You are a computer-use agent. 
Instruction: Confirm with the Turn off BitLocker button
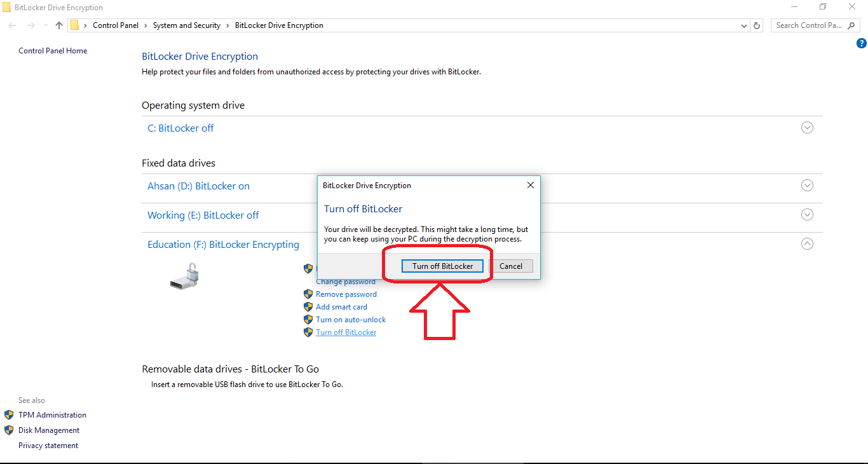click(442, 266)
